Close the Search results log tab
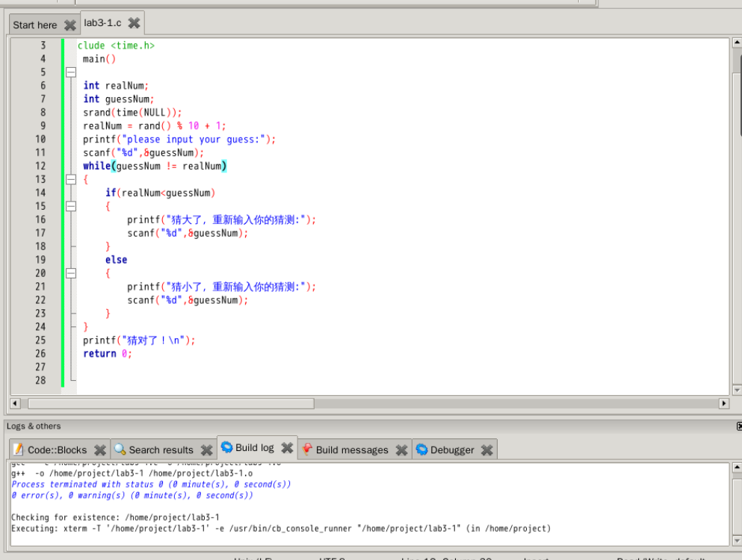Viewport: 742px width, 560px height. (x=206, y=449)
